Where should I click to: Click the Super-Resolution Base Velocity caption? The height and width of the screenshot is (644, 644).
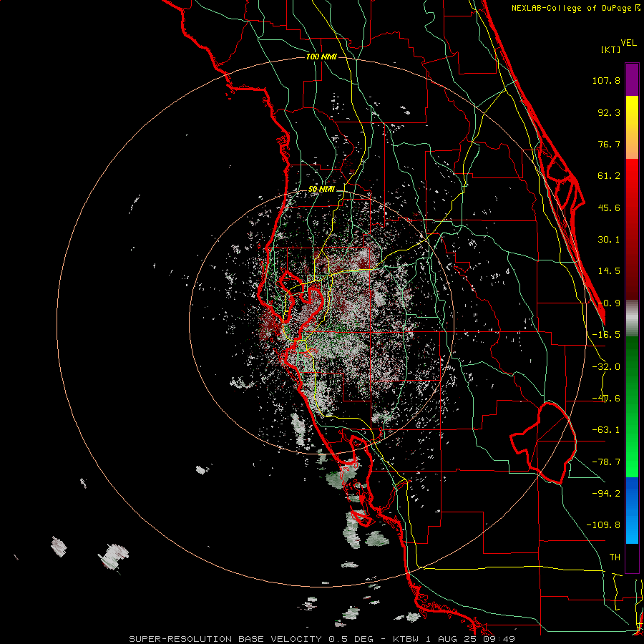point(322,639)
